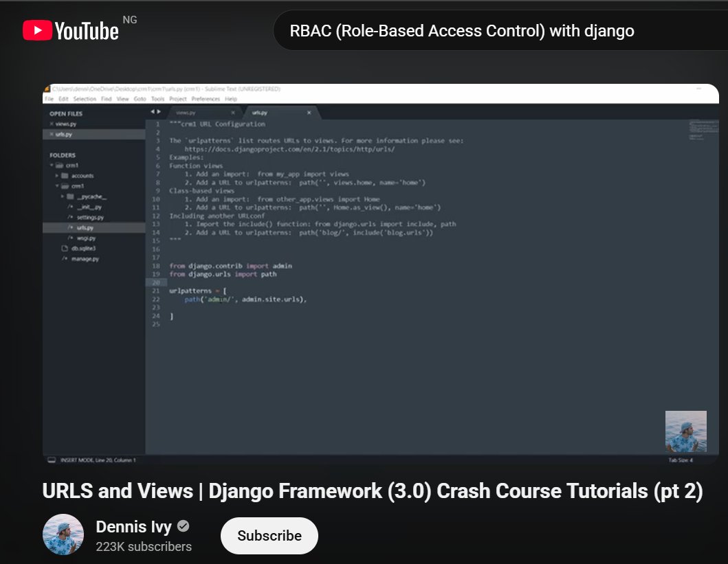Click the urlpatterns line 21 in code
The image size is (728, 564).
[198, 291]
